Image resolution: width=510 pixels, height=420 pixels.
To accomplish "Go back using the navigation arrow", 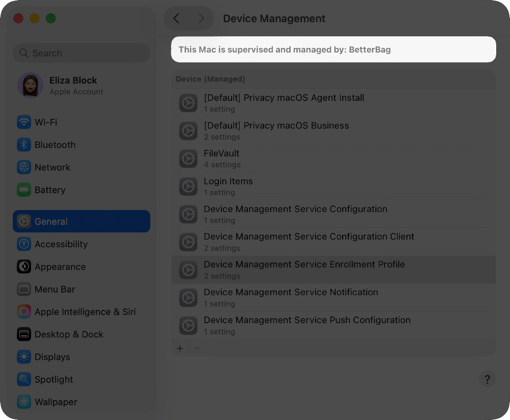I will click(x=176, y=18).
